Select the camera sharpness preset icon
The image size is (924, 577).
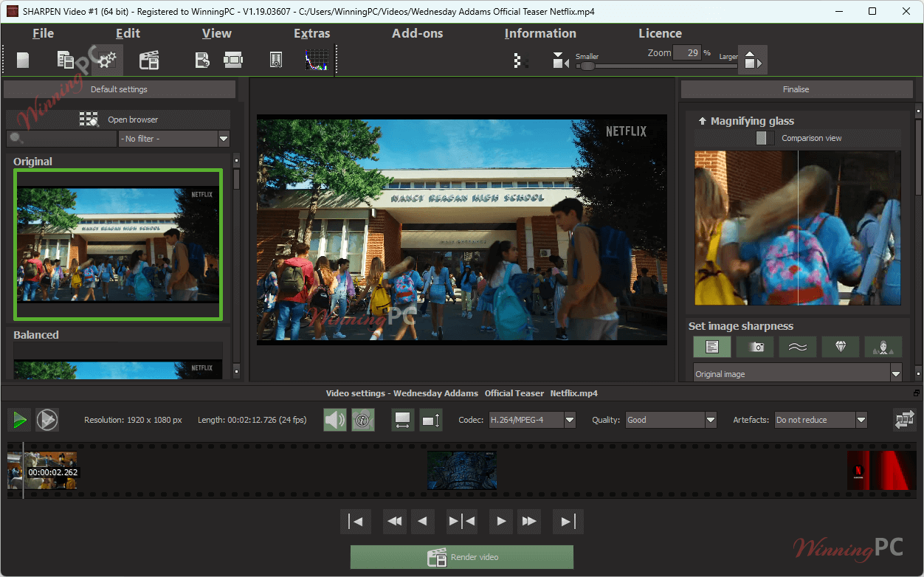click(755, 347)
